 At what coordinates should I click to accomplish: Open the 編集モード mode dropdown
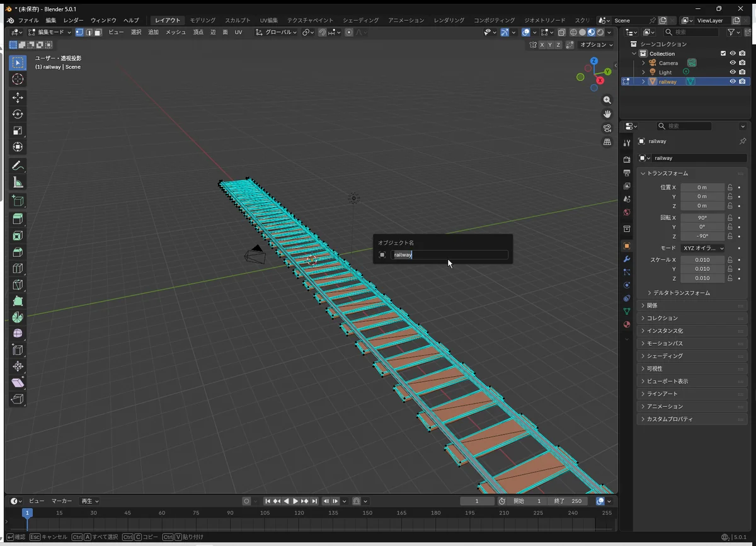(x=50, y=32)
